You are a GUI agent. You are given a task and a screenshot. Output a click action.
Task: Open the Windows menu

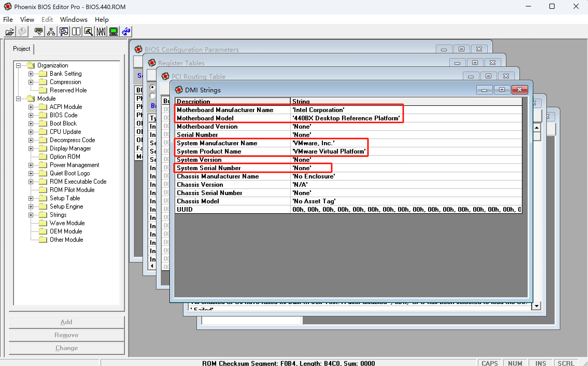(74, 19)
